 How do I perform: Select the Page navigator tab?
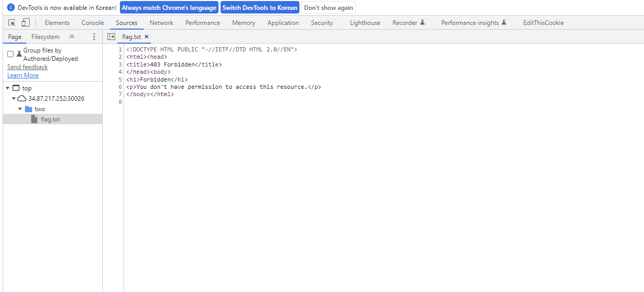15,37
